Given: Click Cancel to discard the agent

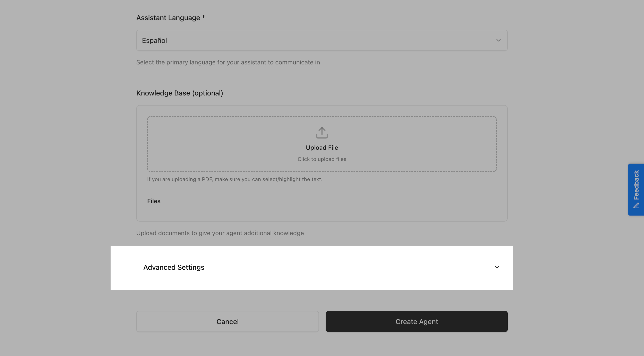Looking at the screenshot, I should point(227,322).
